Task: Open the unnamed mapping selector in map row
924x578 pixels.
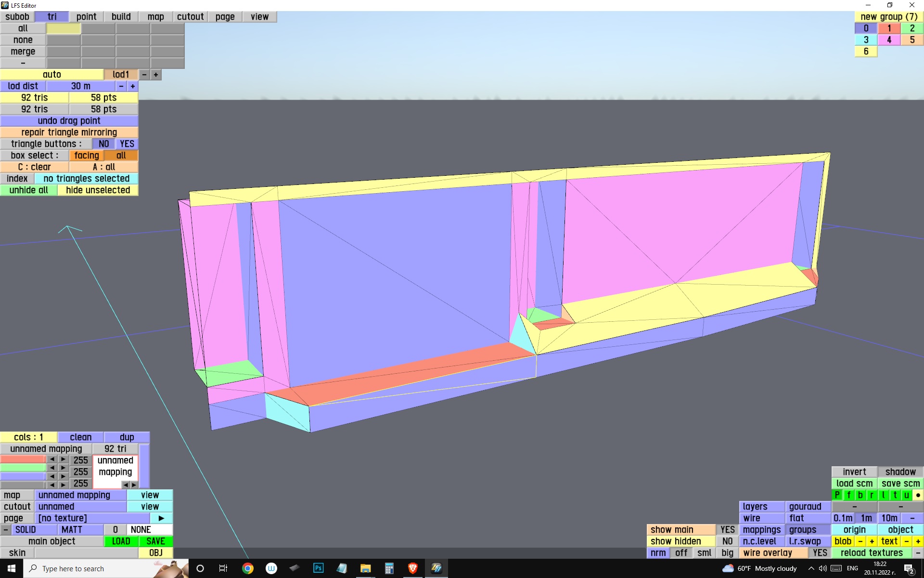Action: click(80, 495)
